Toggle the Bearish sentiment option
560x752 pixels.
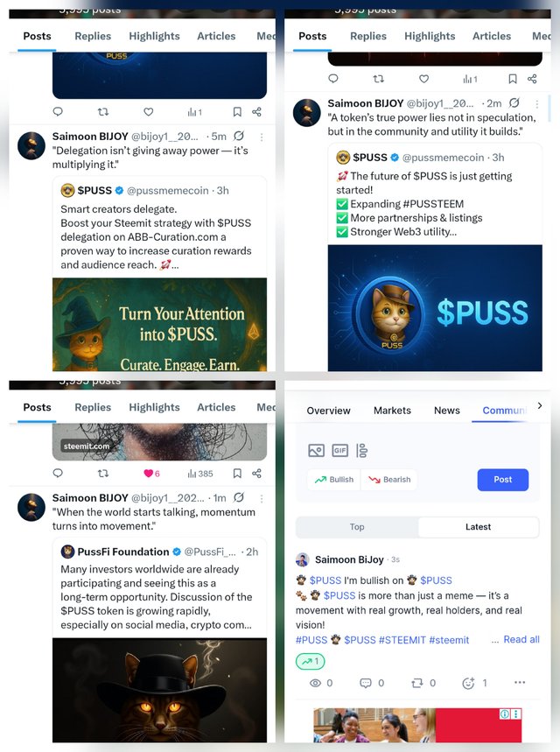[389, 480]
